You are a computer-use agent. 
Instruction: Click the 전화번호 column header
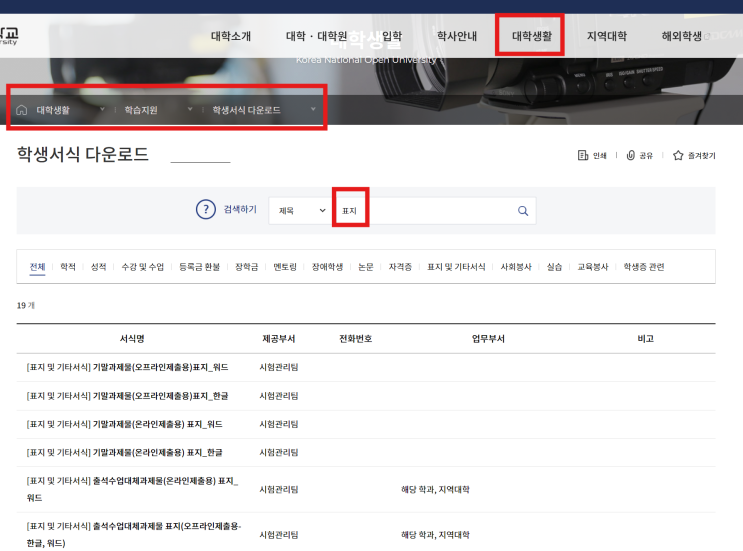click(355, 339)
